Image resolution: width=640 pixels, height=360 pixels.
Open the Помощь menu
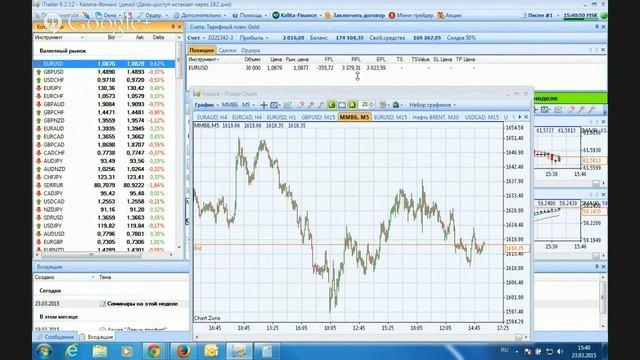(x=249, y=15)
